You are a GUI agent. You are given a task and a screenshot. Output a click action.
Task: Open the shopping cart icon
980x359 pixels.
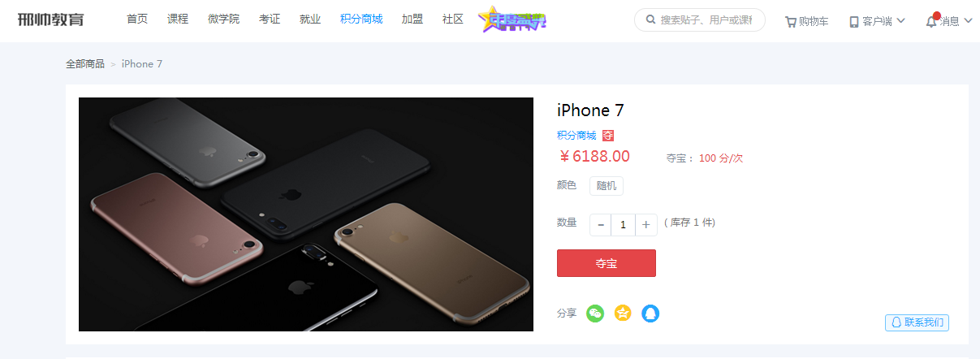pos(791,22)
